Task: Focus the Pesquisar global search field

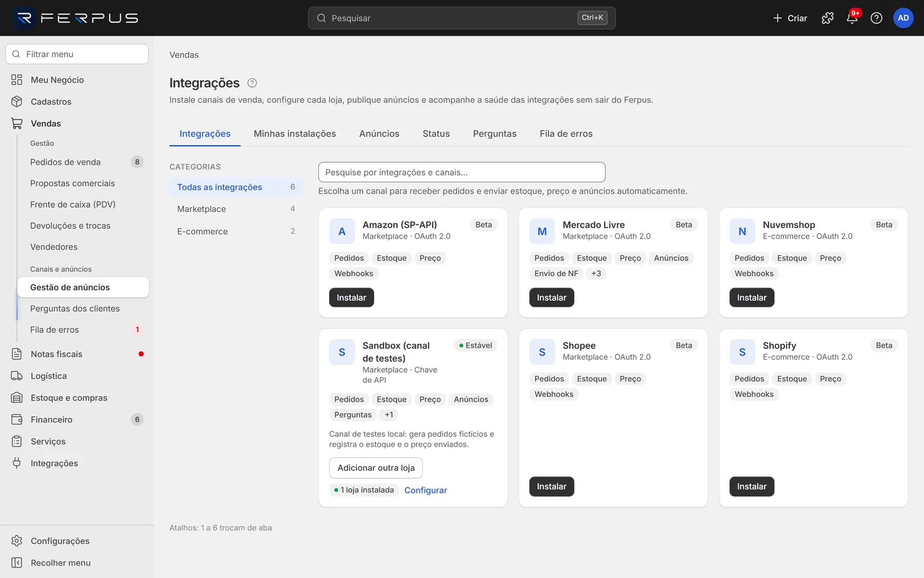Action: click(x=461, y=18)
